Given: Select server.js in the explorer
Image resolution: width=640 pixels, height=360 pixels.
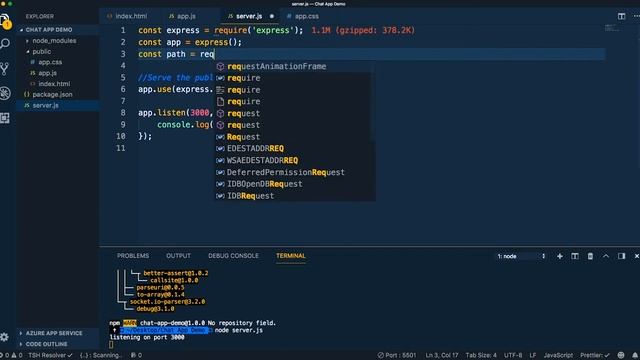Looking at the screenshot, I should tap(58, 105).
